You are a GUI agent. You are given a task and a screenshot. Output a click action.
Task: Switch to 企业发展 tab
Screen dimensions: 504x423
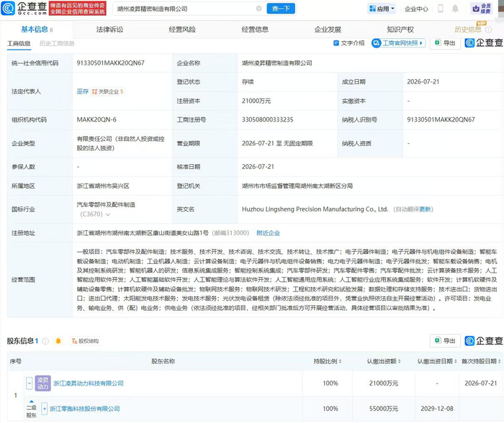(x=328, y=29)
